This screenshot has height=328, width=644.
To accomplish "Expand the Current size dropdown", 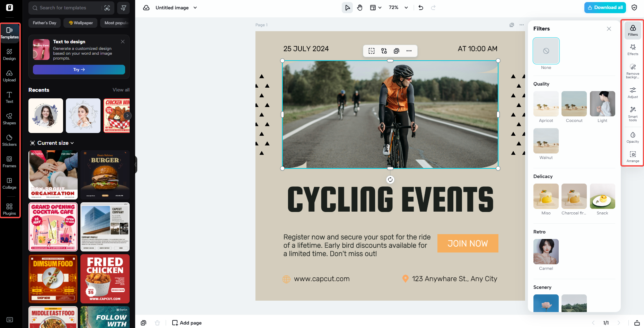I will tap(52, 143).
